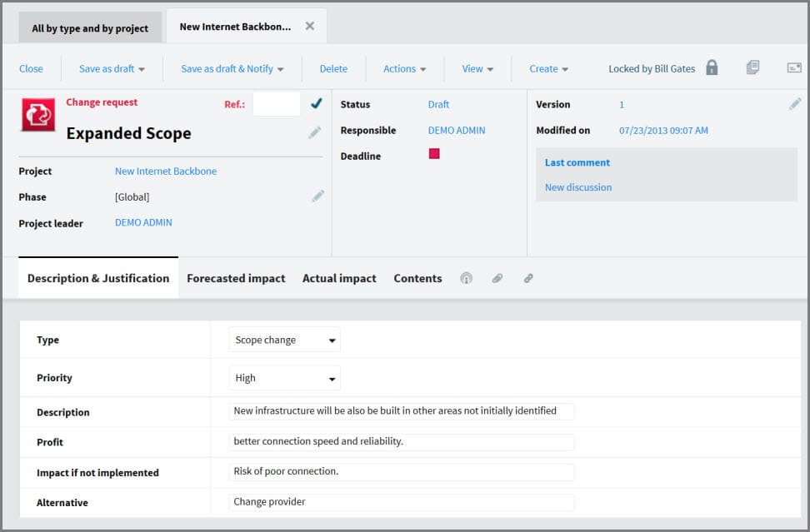810x532 pixels.
Task: Switch to the Forecasted impact tab
Action: click(x=236, y=278)
